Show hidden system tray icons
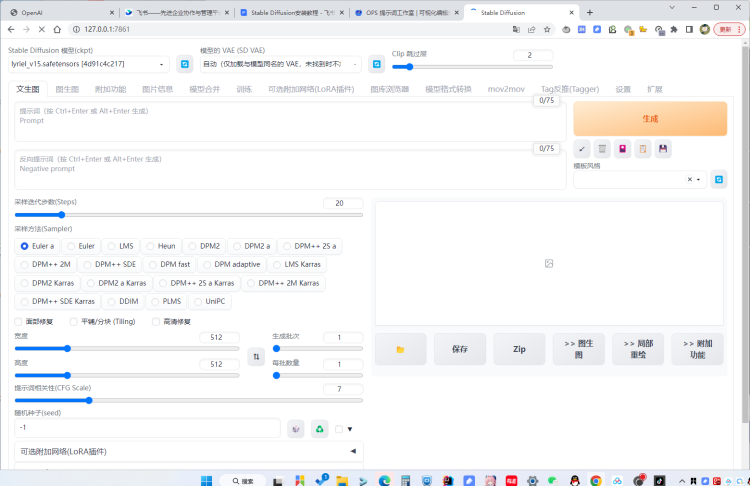 (682, 481)
